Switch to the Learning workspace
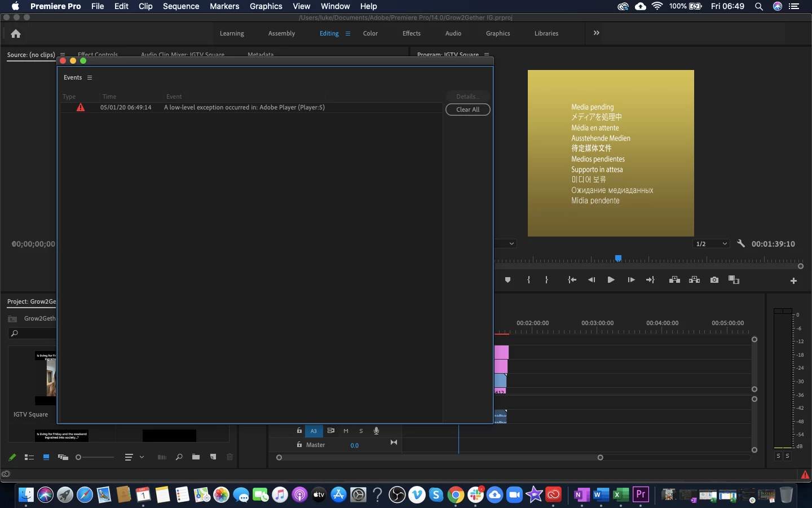The width and height of the screenshot is (812, 508). 232,33
